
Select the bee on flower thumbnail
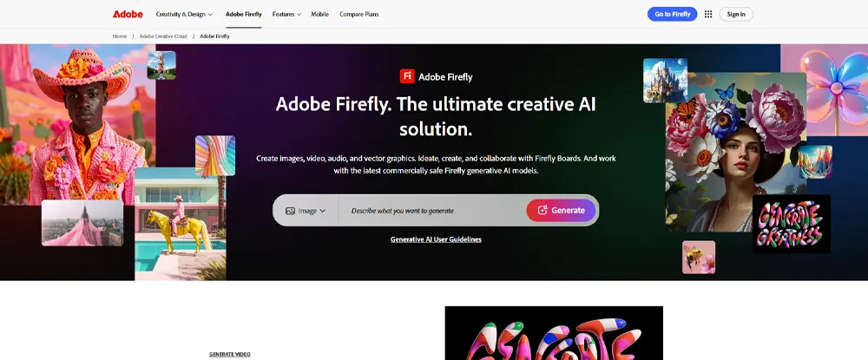pyautogui.click(x=699, y=257)
